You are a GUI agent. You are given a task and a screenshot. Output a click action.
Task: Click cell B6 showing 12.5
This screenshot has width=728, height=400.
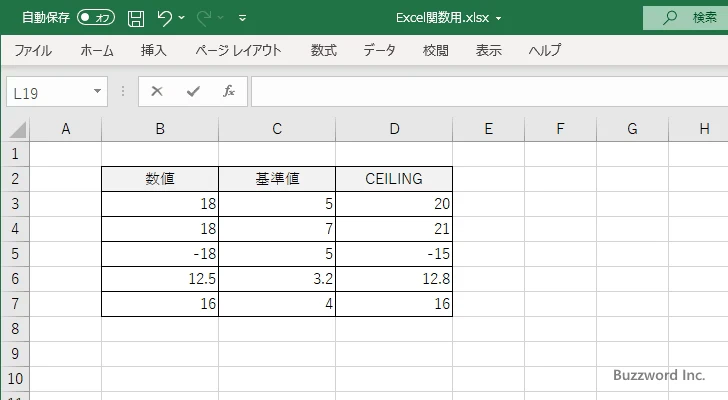click(x=160, y=279)
